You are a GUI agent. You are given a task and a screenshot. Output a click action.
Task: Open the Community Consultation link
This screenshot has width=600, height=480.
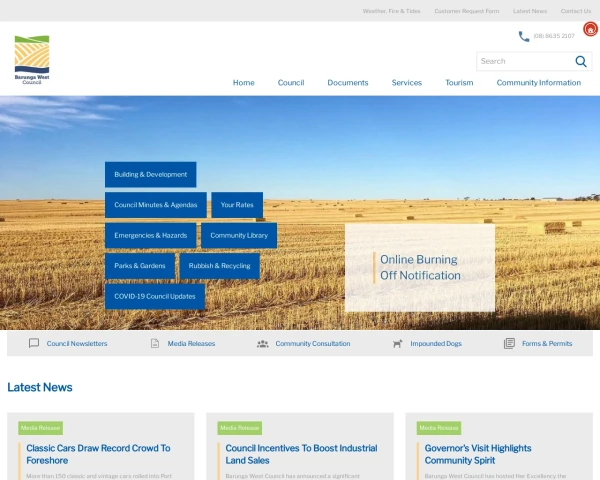click(x=313, y=344)
